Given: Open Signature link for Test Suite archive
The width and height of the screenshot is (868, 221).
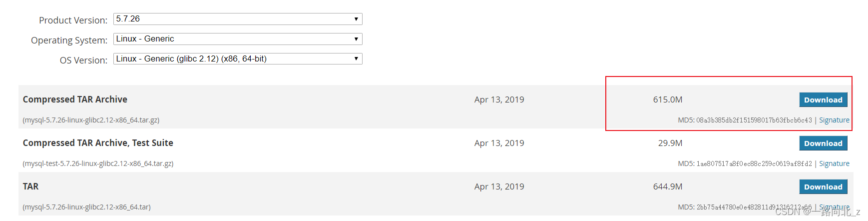Looking at the screenshot, I should (x=834, y=163).
